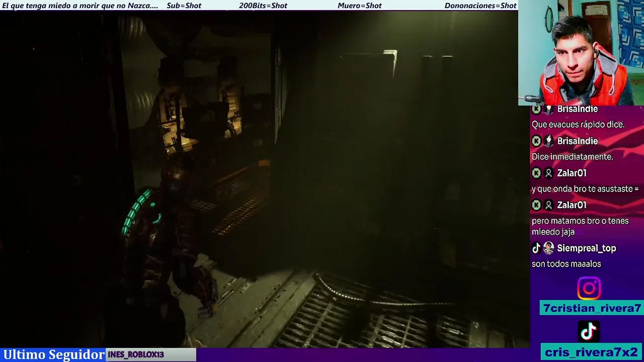Click Zalar01's user icon above 'y que onda bro'
This screenshot has width=644, height=362.
pos(549,173)
